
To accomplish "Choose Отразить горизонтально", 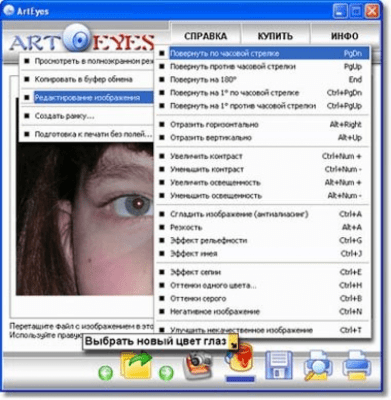I will (x=263, y=125).
